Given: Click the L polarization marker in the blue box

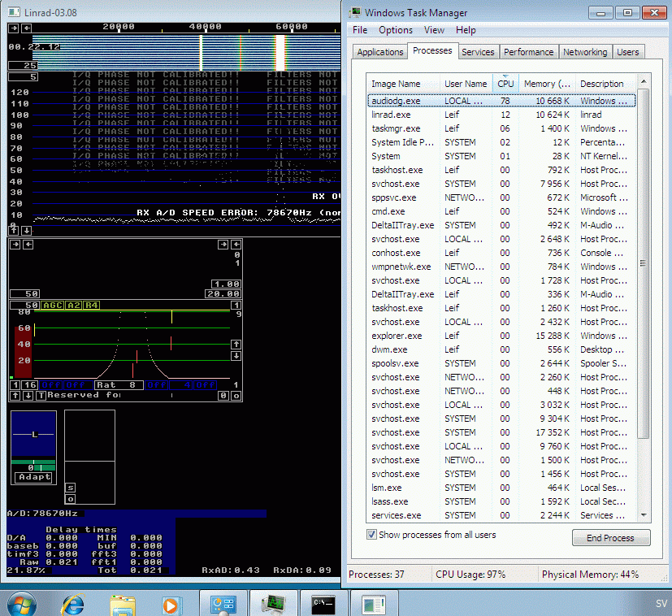Looking at the screenshot, I should coord(35,434).
